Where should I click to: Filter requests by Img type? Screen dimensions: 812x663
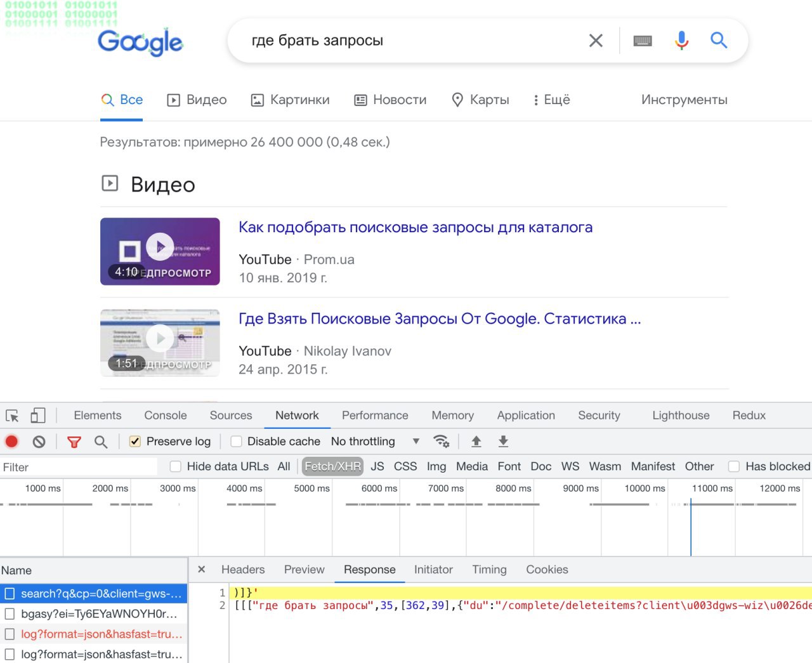[436, 466]
